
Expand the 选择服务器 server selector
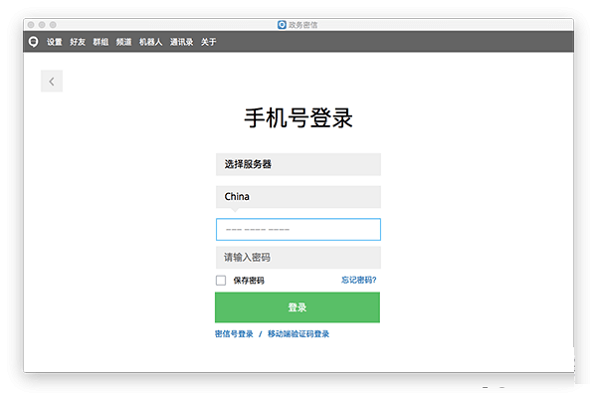(x=298, y=164)
